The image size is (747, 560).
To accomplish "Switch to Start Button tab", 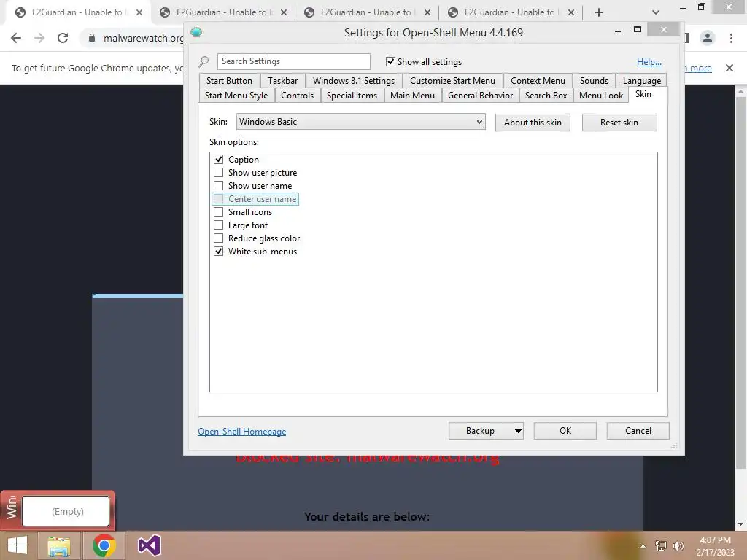I will click(229, 80).
